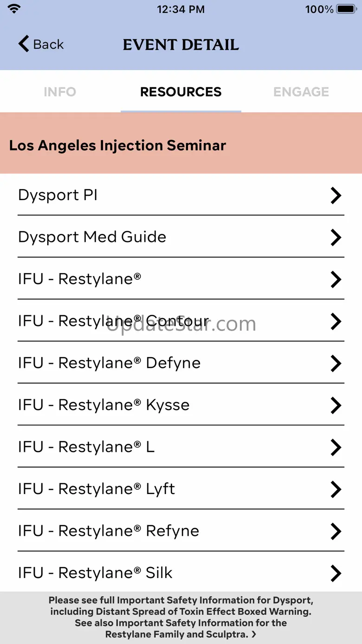Image resolution: width=362 pixels, height=644 pixels.
Task: Tap the Back arrow icon
Action: [23, 44]
